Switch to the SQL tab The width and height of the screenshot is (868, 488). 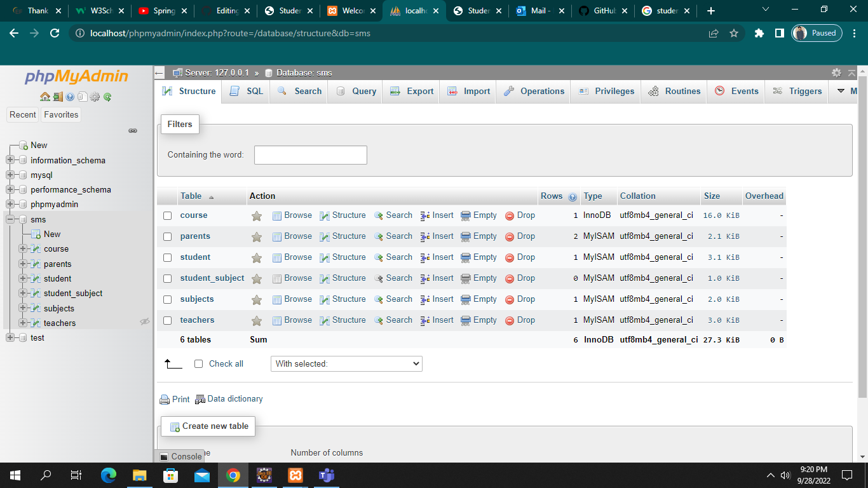[x=246, y=91]
